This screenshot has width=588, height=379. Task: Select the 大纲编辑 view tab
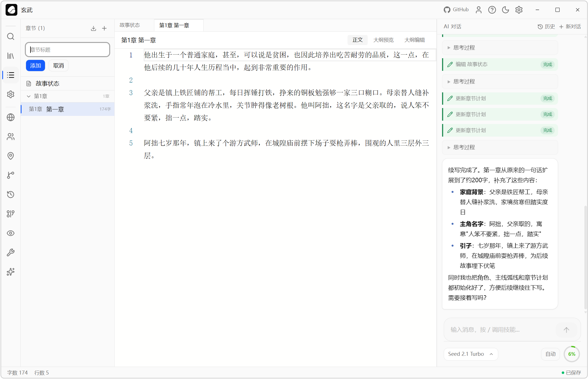(414, 40)
